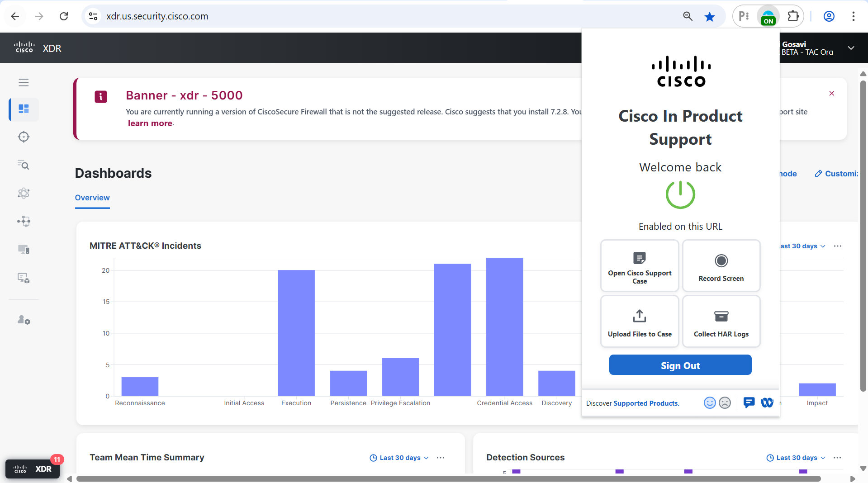
Task: Click the banner info icon
Action: coord(101,96)
